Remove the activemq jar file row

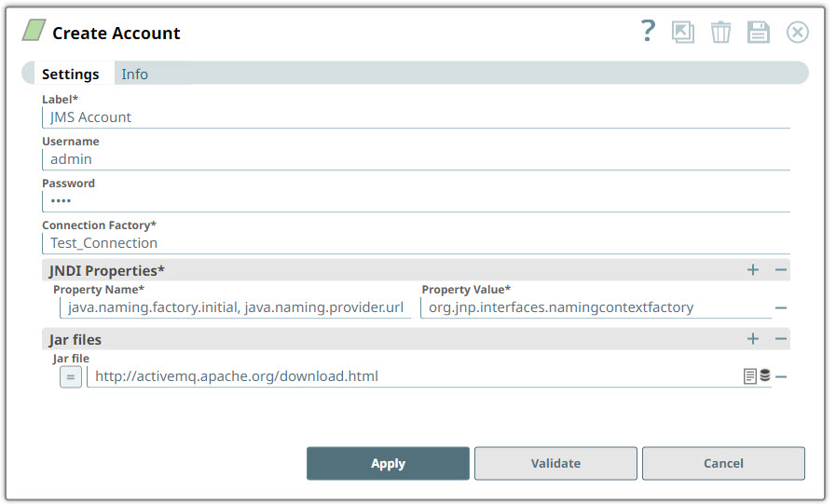point(781,376)
